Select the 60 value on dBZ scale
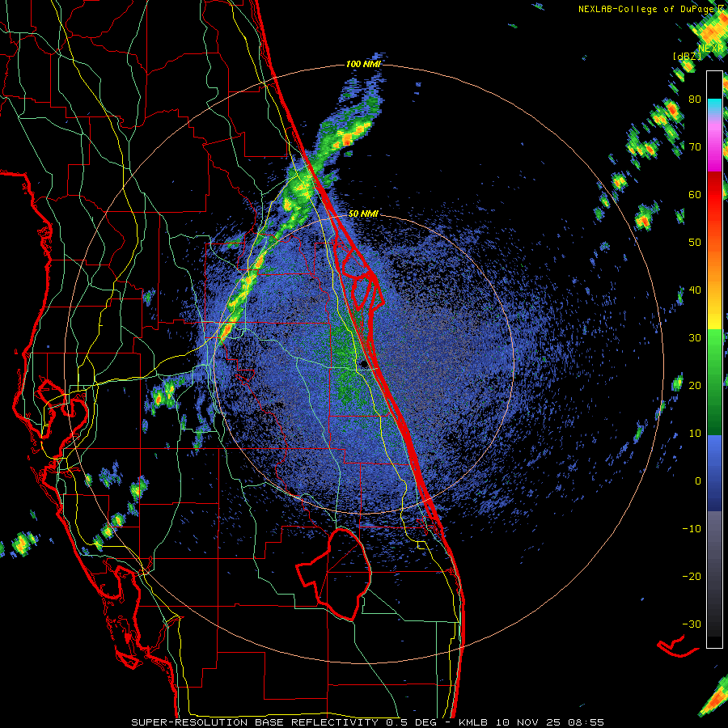Image resolution: width=728 pixels, height=728 pixels. [x=695, y=194]
